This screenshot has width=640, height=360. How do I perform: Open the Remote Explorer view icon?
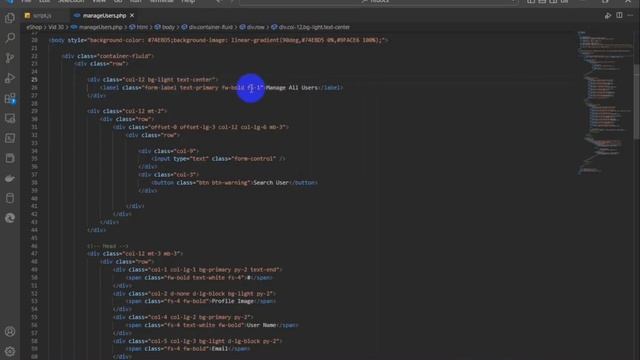(x=10, y=118)
